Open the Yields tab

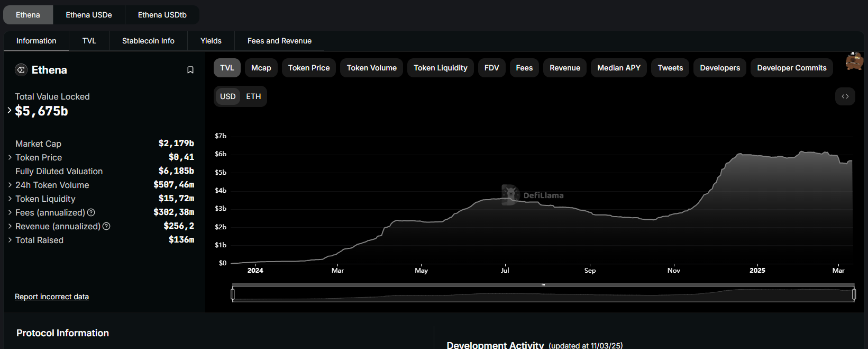211,41
